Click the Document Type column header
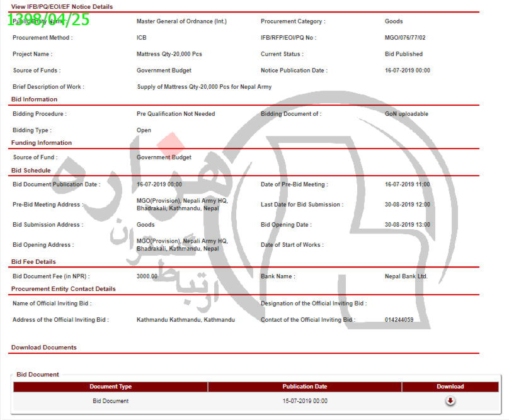Viewport: 509px width, 420px height. pos(110,387)
